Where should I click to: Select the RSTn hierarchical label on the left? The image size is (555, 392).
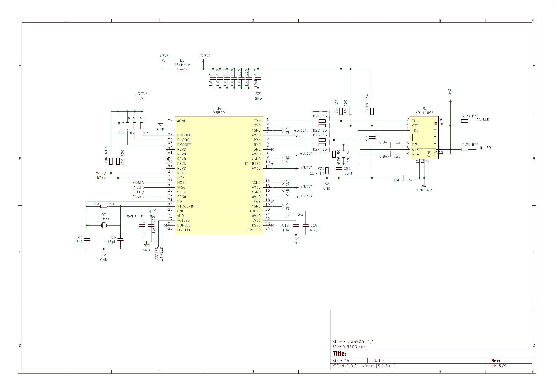[100, 173]
